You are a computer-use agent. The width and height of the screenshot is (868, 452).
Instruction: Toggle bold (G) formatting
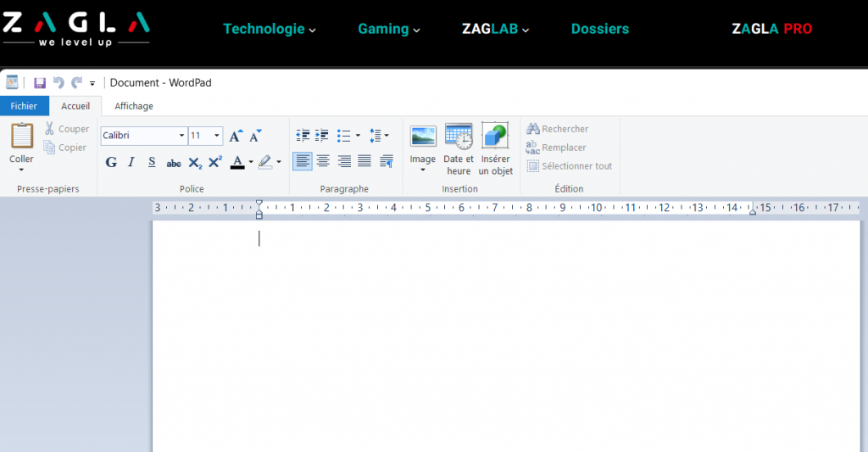click(111, 162)
